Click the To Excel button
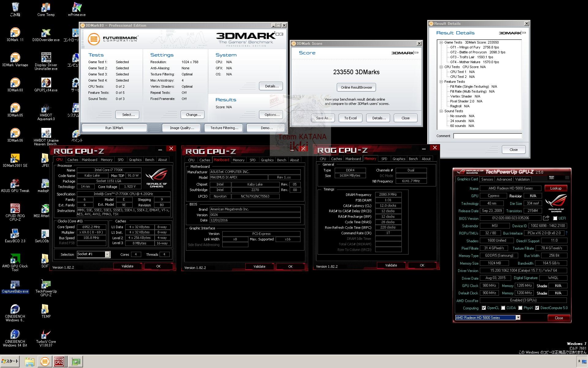 click(x=350, y=118)
